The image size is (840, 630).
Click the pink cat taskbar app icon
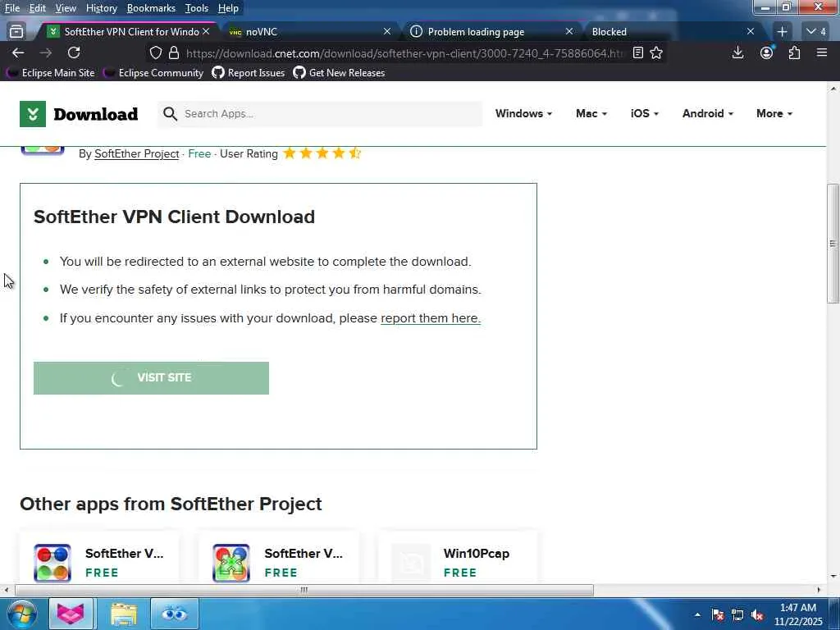(x=71, y=614)
